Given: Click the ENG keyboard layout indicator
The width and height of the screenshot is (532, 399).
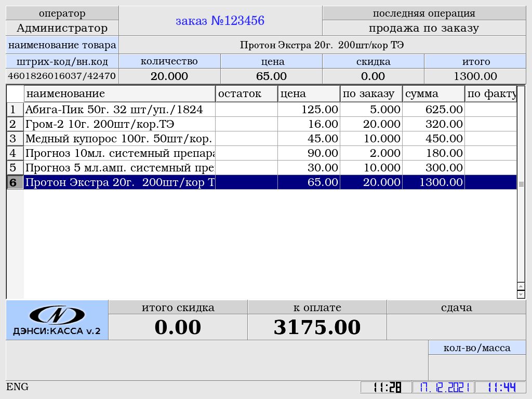Looking at the screenshot, I should coord(18,387).
